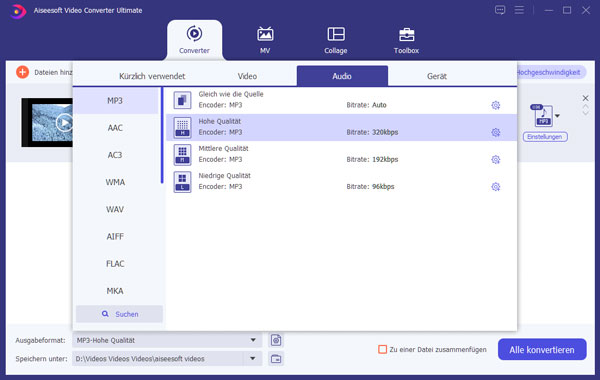Move the video item up with the arrow

point(585,107)
